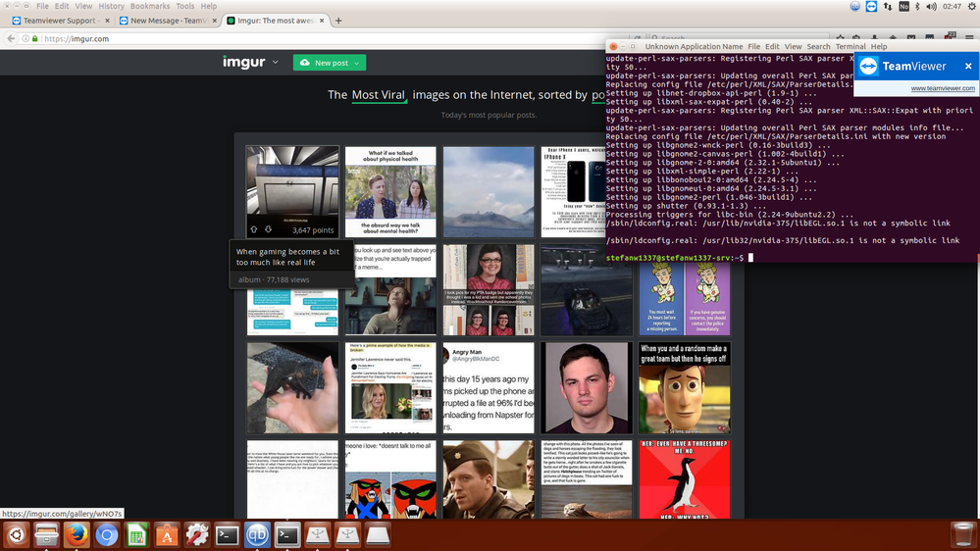This screenshot has height=551, width=980.
Task: Close the TeamViewer popup notification
Action: pos(968,67)
